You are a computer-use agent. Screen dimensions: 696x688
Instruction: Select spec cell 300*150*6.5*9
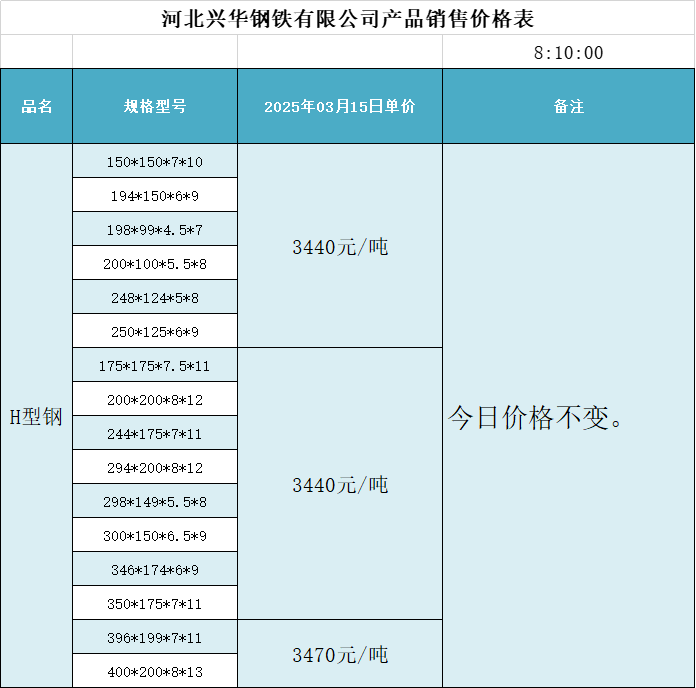click(x=155, y=535)
